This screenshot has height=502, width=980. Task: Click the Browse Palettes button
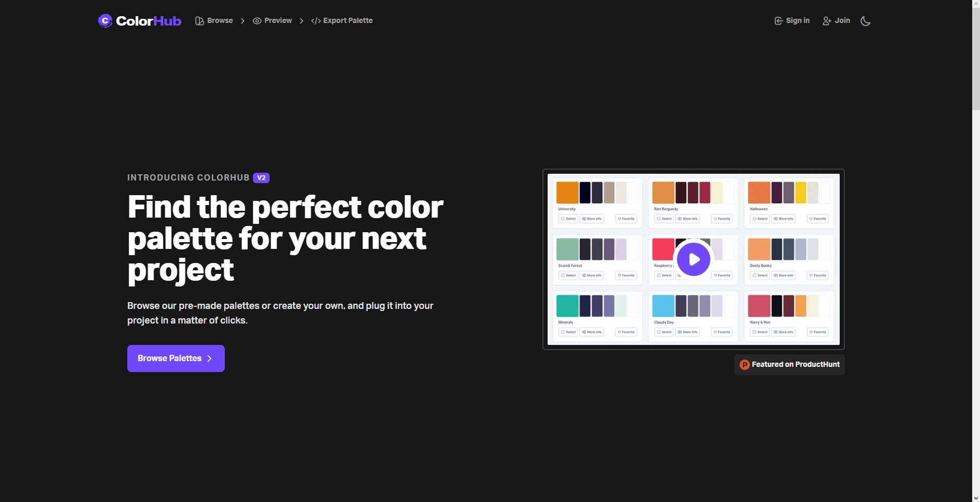click(176, 358)
